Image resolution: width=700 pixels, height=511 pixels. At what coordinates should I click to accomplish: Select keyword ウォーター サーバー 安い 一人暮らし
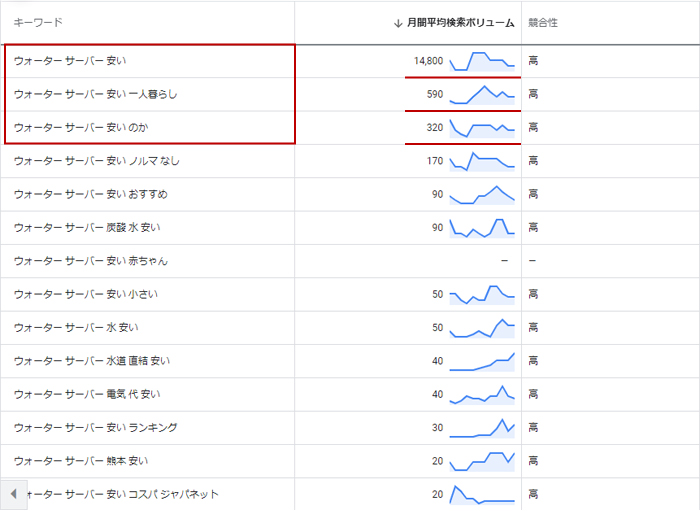pyautogui.click(x=95, y=94)
